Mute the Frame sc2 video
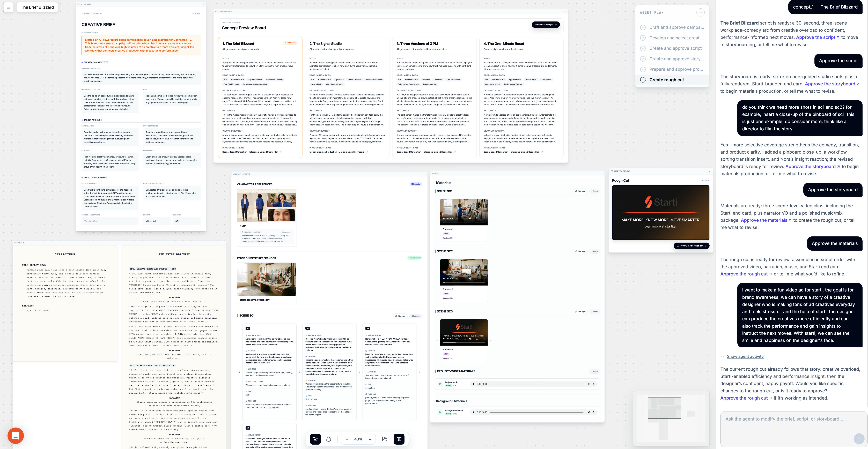This screenshot has height=449, width=868. coord(470,279)
